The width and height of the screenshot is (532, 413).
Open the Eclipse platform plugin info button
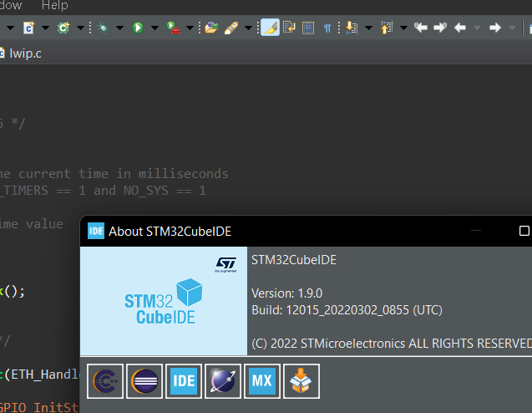[144, 381]
